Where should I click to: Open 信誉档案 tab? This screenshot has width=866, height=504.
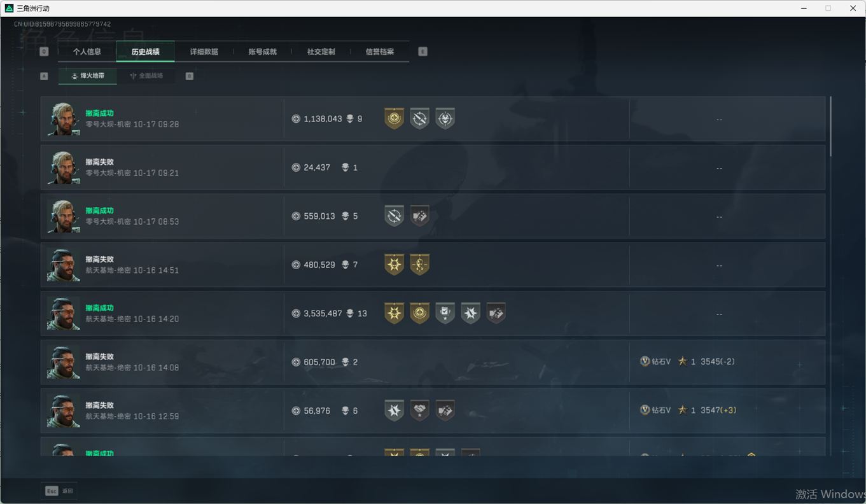click(x=380, y=52)
